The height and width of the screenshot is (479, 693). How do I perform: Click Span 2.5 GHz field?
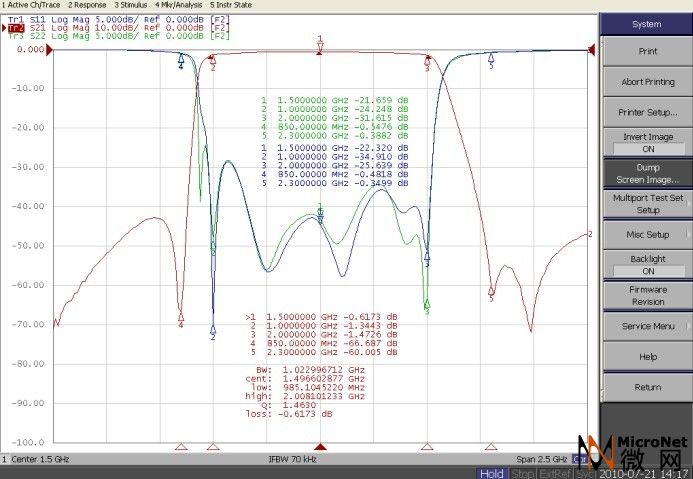pyautogui.click(x=541, y=460)
